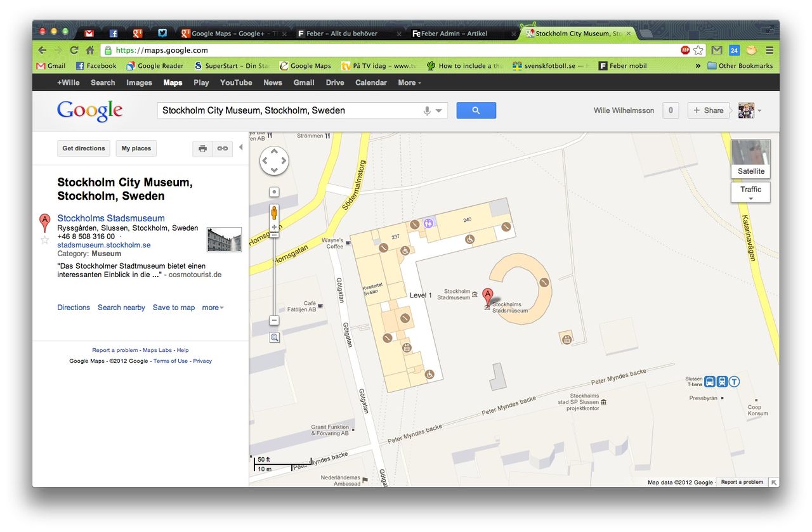Screen dimensions: 812x532
Task: Click the zoom slider track
Action: (x=274, y=276)
